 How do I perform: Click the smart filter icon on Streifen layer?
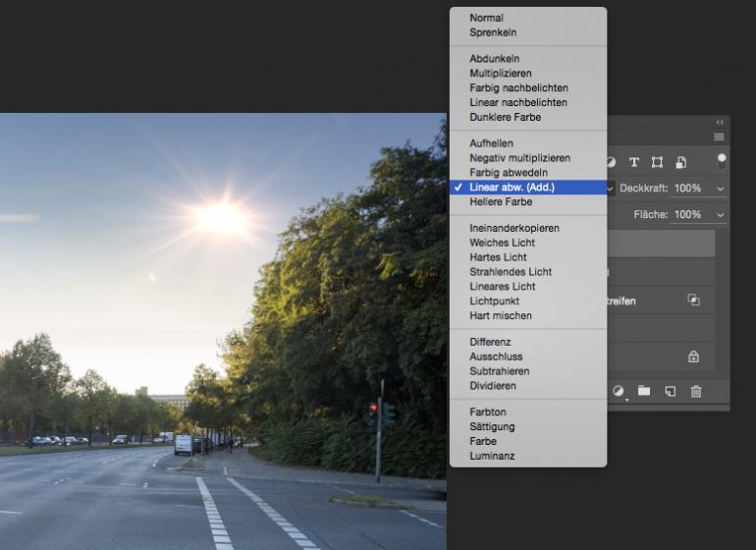[693, 301]
